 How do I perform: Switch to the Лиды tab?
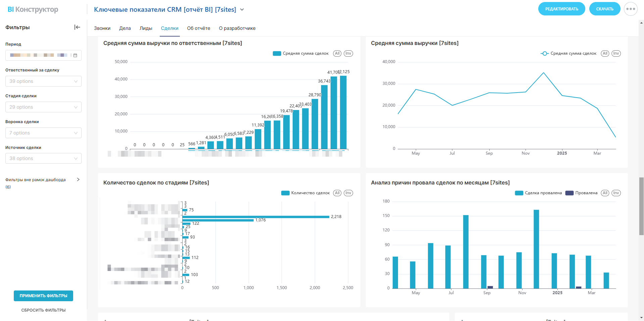tap(146, 28)
